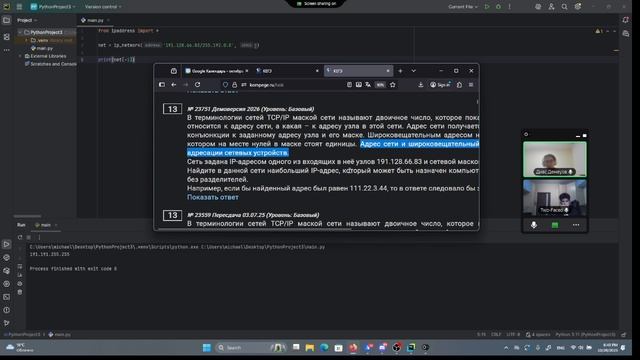Run current file with green play icon
This screenshot has width=640, height=360.
(x=487, y=7)
